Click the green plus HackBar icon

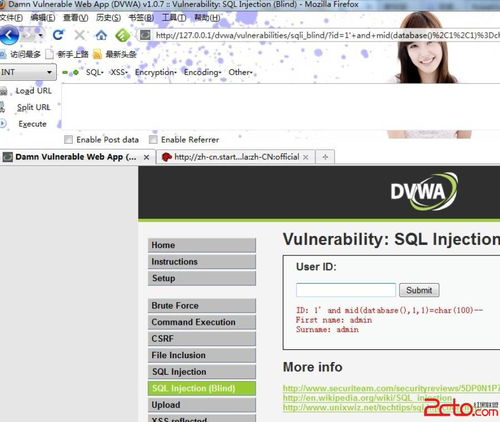[76, 72]
